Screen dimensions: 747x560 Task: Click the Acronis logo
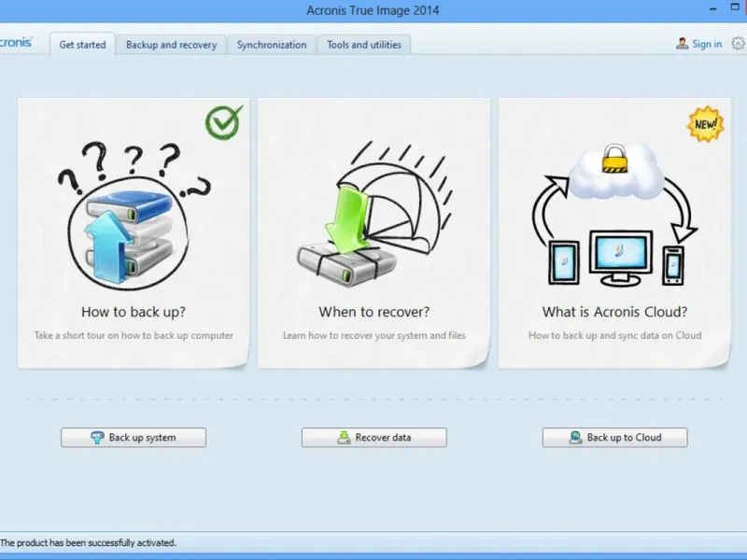[x=16, y=42]
